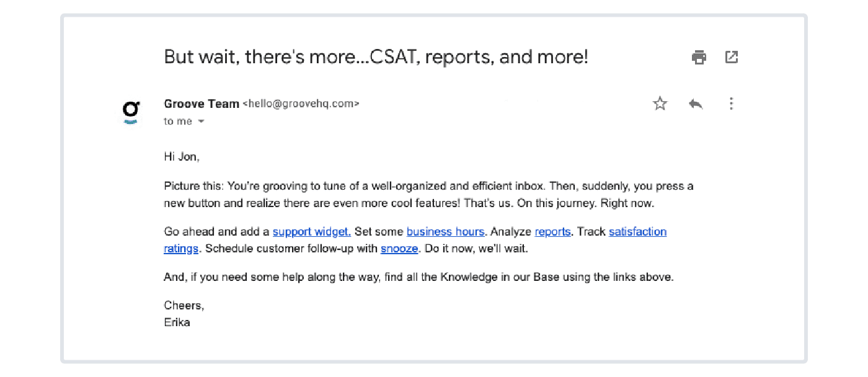Click the "Cheers," sign-off text
868x377 pixels.
184,306
